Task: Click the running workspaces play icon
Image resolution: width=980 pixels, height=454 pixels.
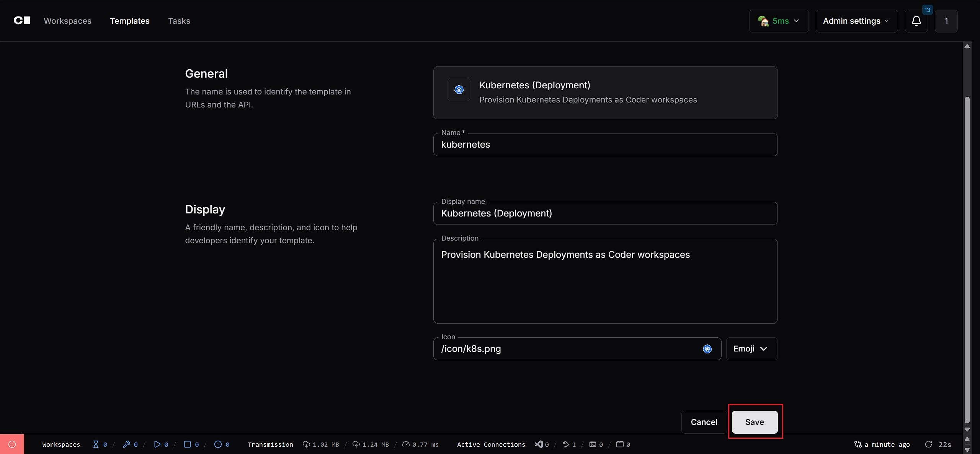Action: point(157,444)
